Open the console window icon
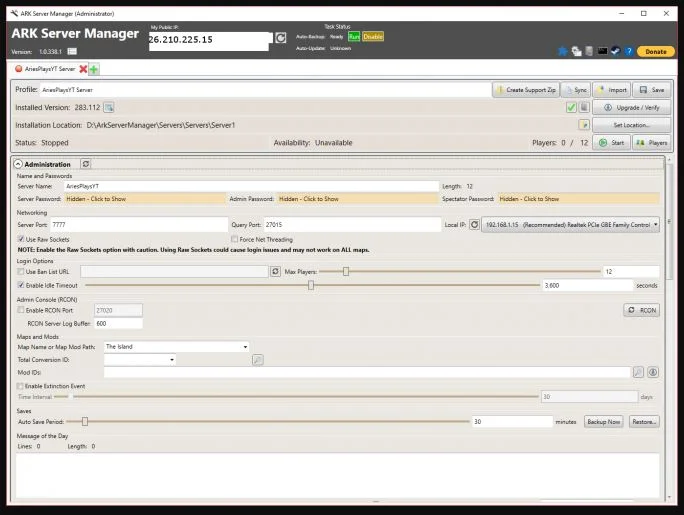Screen dimensions: 684x515 (602, 51)
